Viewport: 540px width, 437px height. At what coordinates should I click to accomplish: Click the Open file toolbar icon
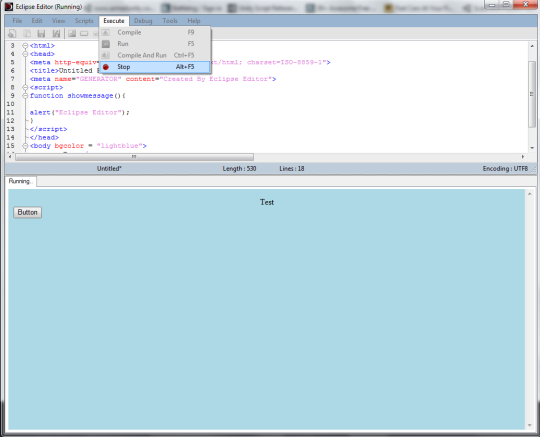27,33
